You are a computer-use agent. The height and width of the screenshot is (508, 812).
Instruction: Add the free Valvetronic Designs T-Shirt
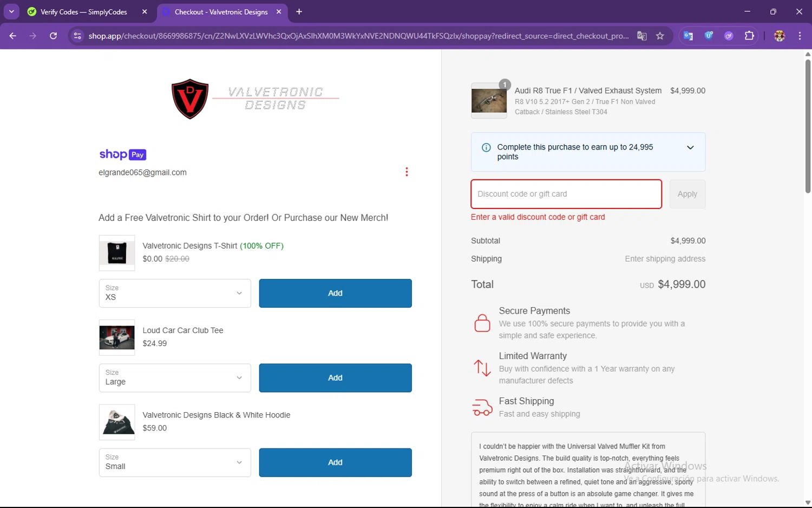335,293
